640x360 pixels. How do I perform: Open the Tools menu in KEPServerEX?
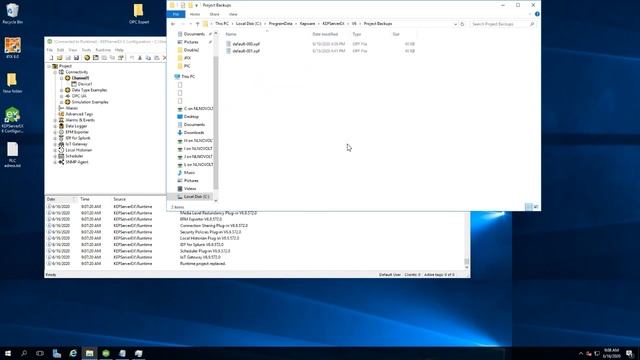pos(86,50)
